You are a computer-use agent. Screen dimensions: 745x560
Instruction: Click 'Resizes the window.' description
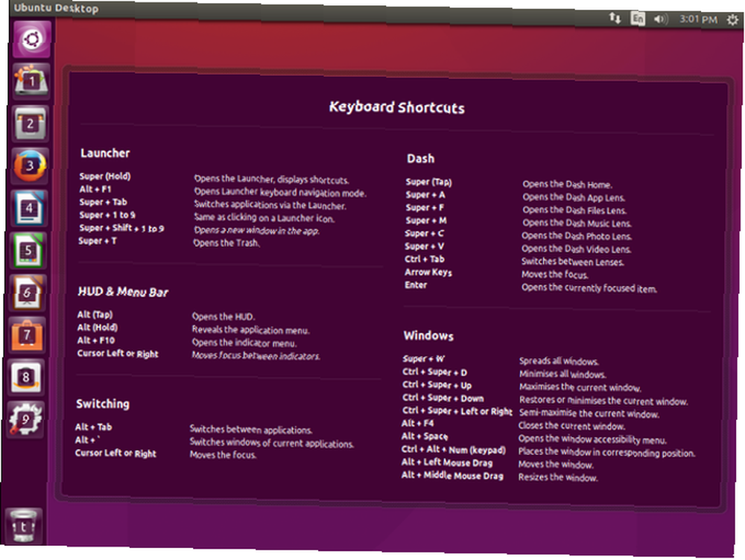pos(558,477)
